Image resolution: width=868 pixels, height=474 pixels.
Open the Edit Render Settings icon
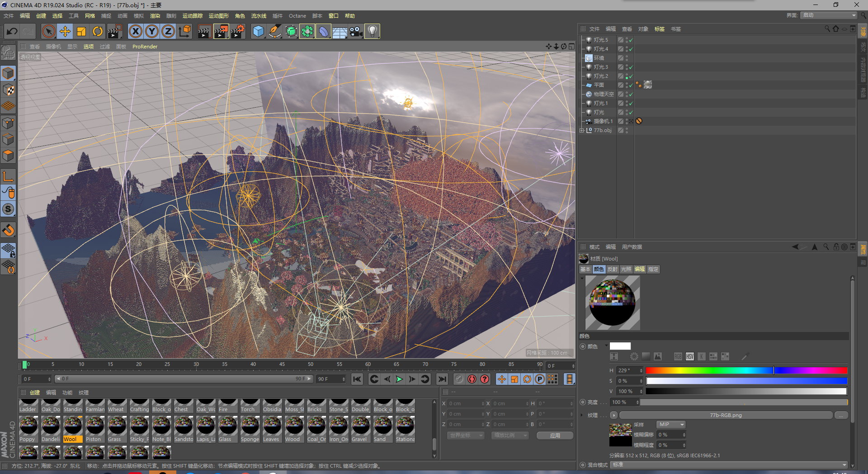click(238, 31)
